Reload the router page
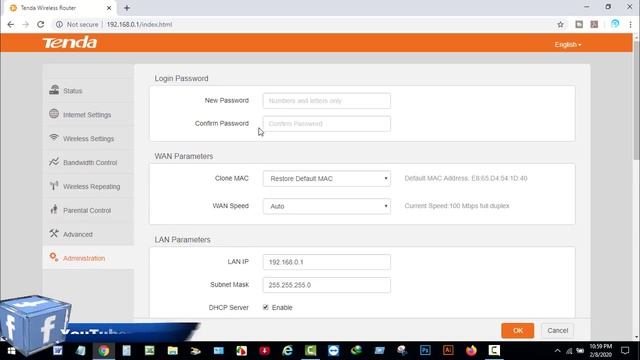The image size is (640, 360). point(40,24)
